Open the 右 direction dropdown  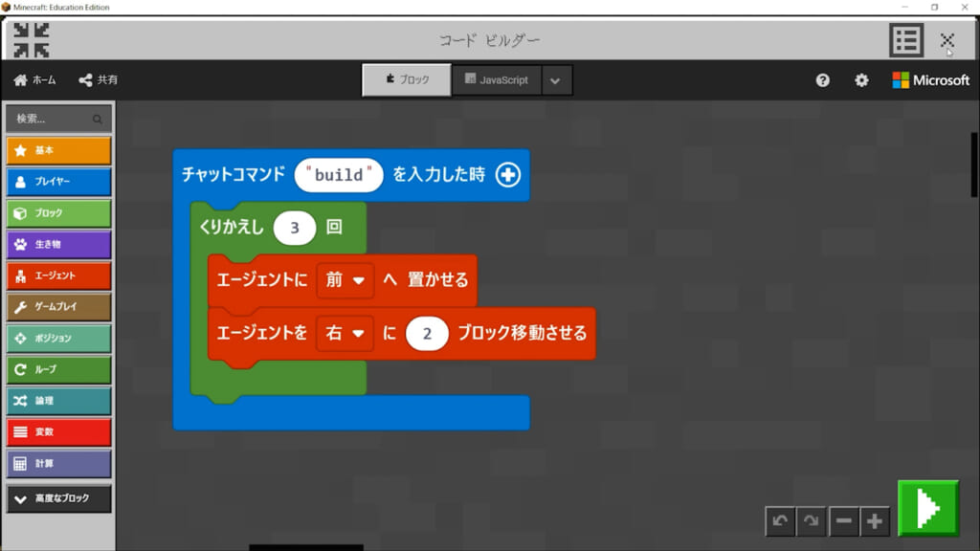point(345,334)
